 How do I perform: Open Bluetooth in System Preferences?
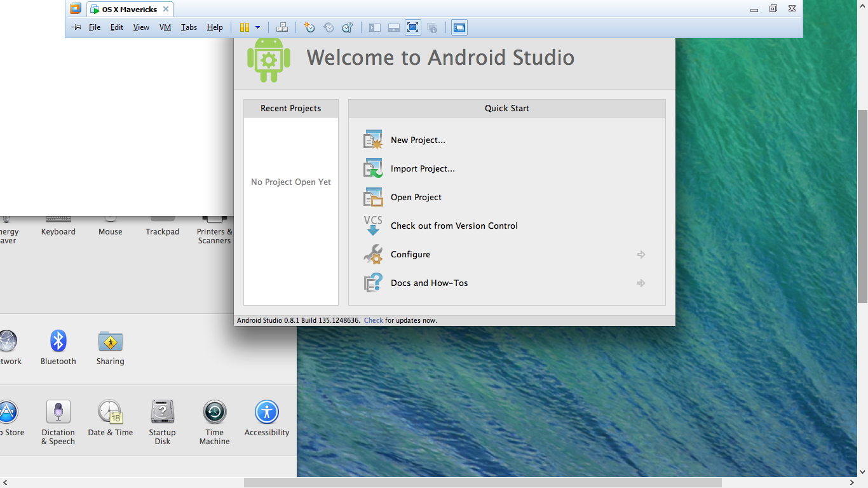[58, 348]
